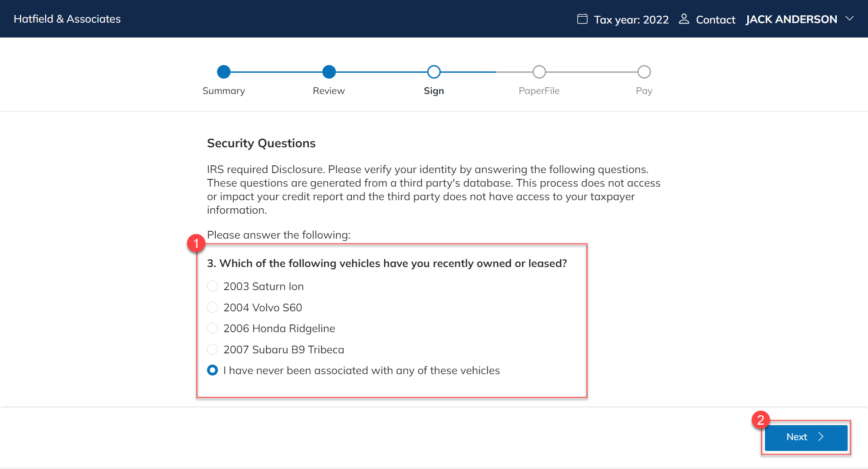Click the PaperFile step circle
The image size is (868, 469).
pos(539,72)
